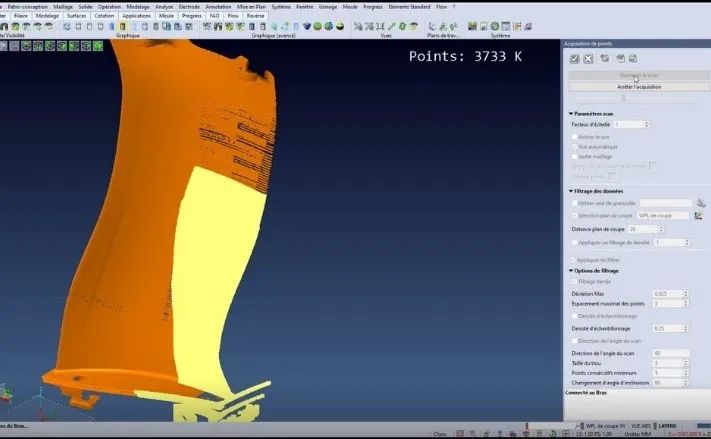Select the highlighted yellow shading icon in Graphique toolbar
The width and height of the screenshot is (711, 439).
point(122,27)
